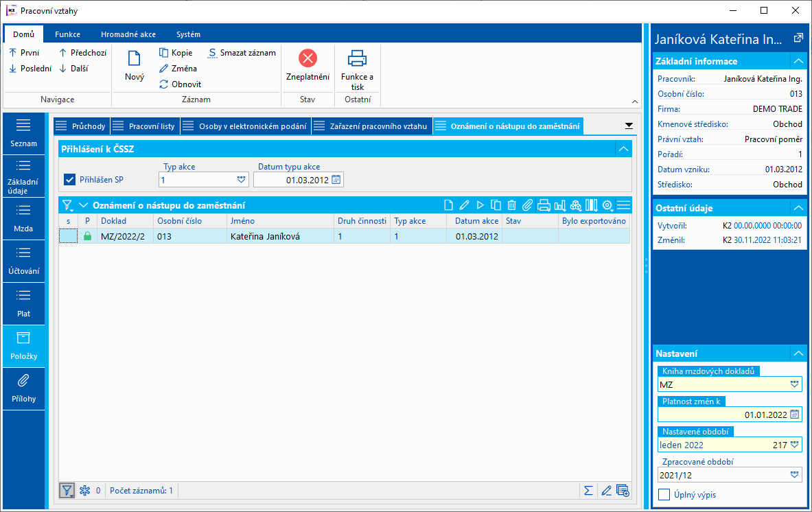The image size is (812, 512).
Task: Open the Průchody tab
Action: [x=81, y=126]
